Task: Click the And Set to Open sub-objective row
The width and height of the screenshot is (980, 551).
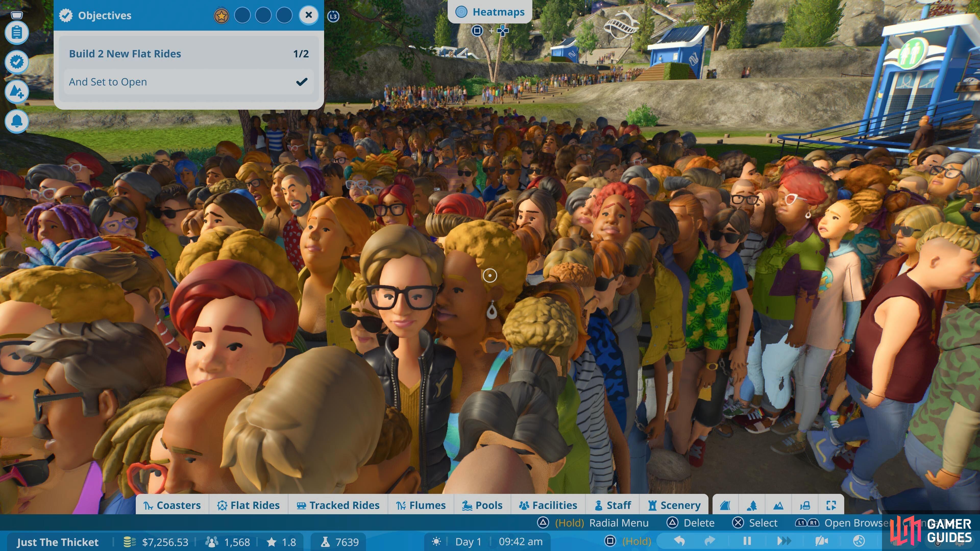Action: click(x=189, y=82)
